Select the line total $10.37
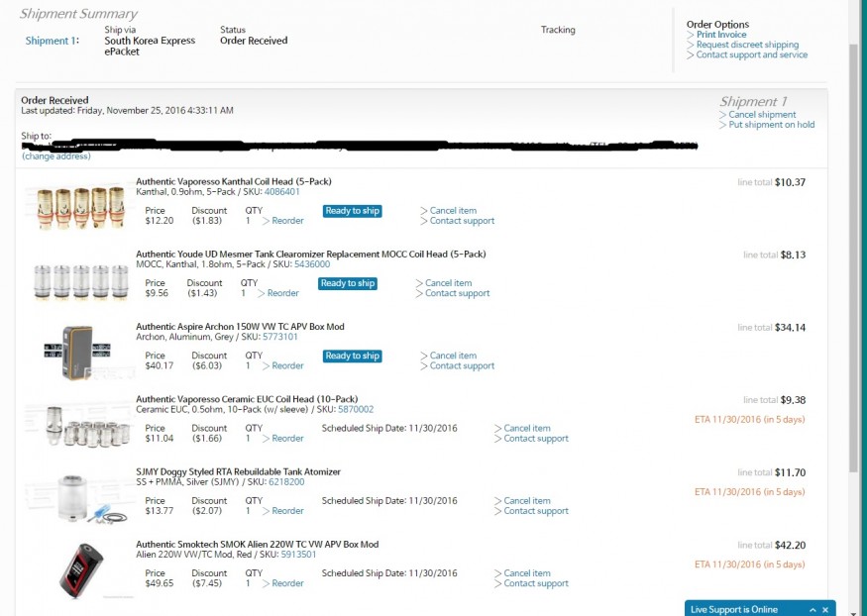 [x=790, y=182]
